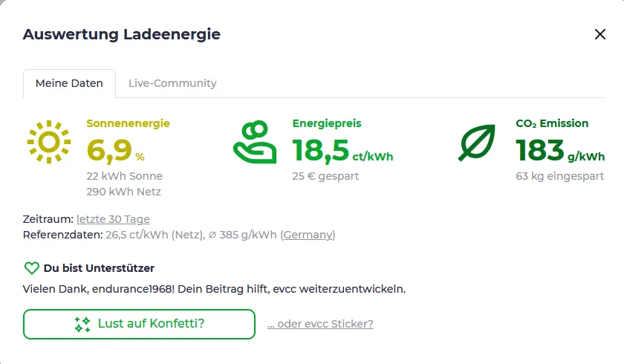Open the Zeitraum letzte 30 Tage selector
The image size is (624, 364).
[x=113, y=219]
